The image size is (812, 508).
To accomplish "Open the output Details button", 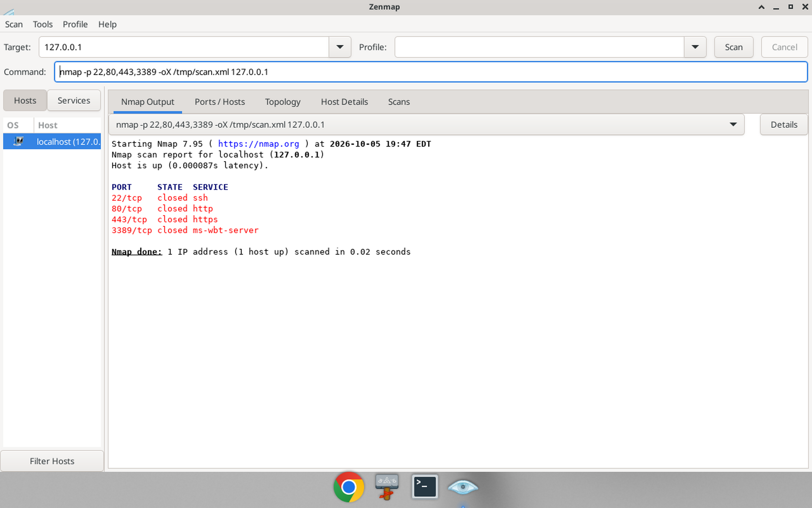I will (783, 125).
